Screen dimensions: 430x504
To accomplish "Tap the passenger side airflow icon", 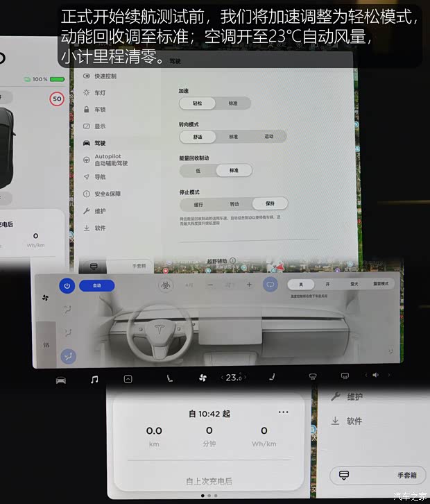I will (x=391, y=351).
